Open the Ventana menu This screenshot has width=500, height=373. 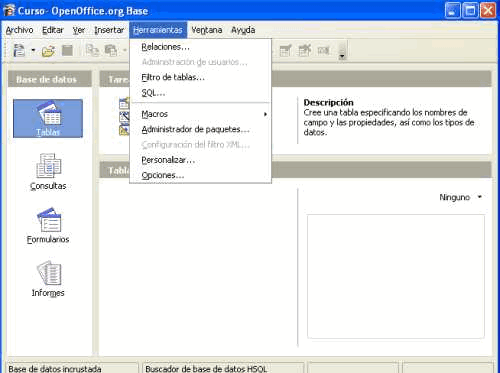(x=207, y=30)
